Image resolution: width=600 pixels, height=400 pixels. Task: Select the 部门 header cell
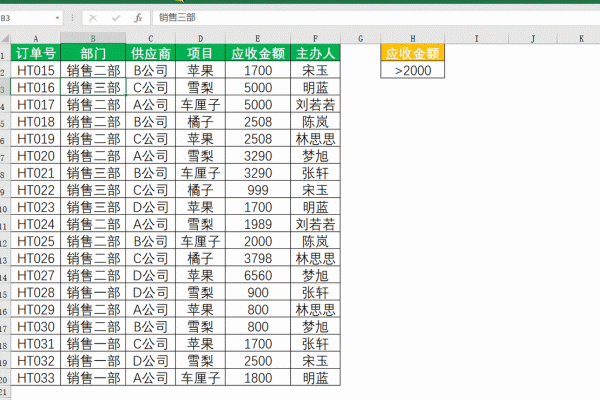93,53
